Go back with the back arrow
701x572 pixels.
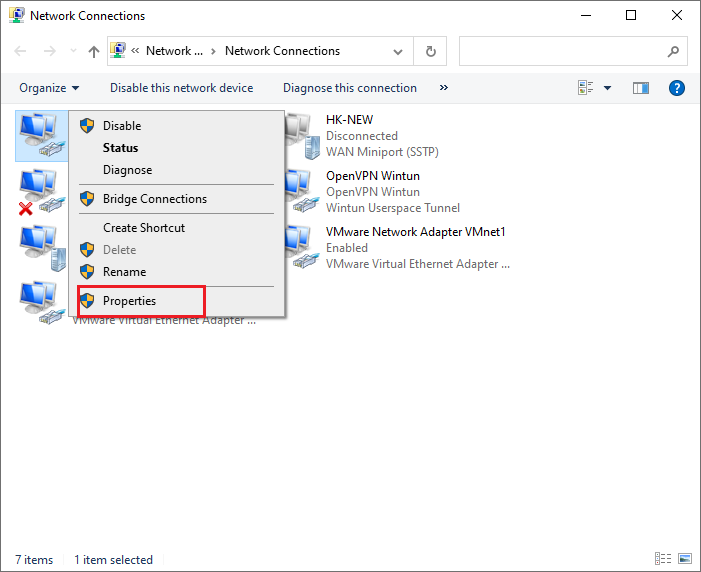21,51
